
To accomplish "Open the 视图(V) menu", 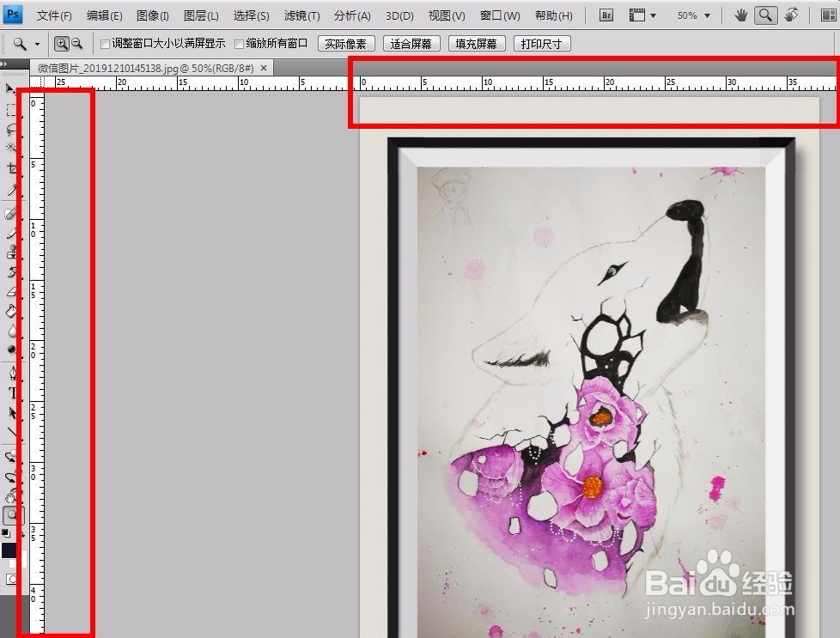I will pos(447,16).
